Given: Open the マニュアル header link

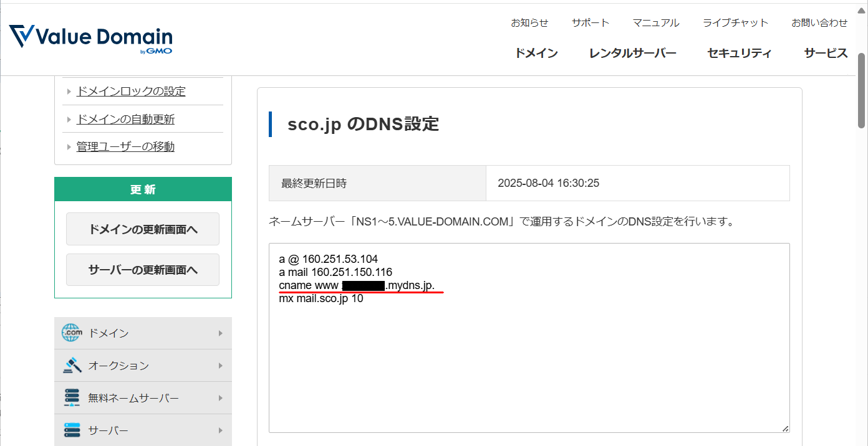Looking at the screenshot, I should (656, 22).
